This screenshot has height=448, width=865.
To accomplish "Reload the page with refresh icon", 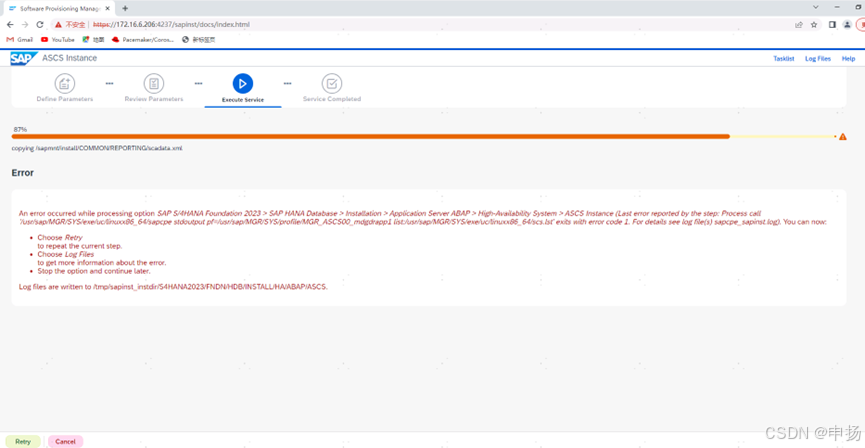I will pyautogui.click(x=40, y=25).
